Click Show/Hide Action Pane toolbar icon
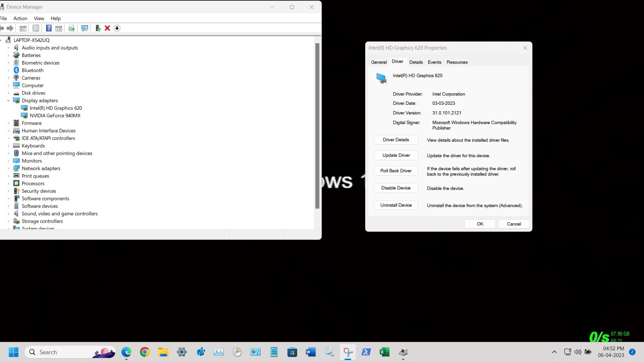Image resolution: width=644 pixels, height=362 pixels. click(59, 28)
